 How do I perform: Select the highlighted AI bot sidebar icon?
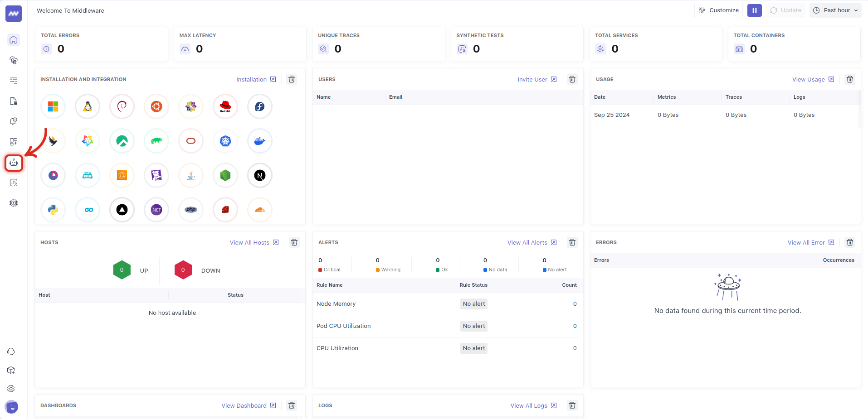14,163
